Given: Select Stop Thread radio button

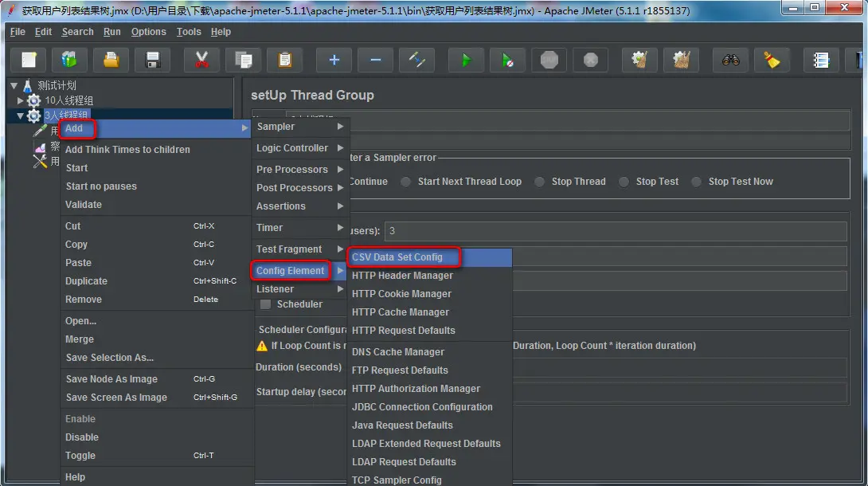Looking at the screenshot, I should pos(540,182).
